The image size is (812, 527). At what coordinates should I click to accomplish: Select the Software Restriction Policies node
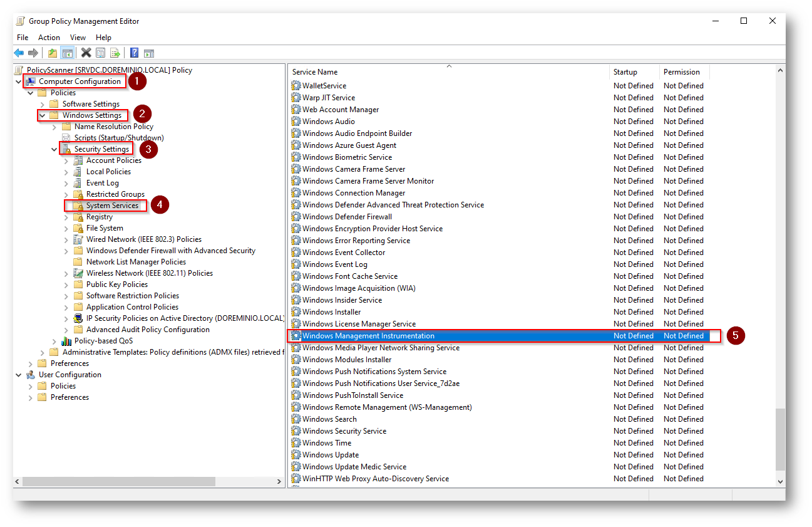(133, 296)
